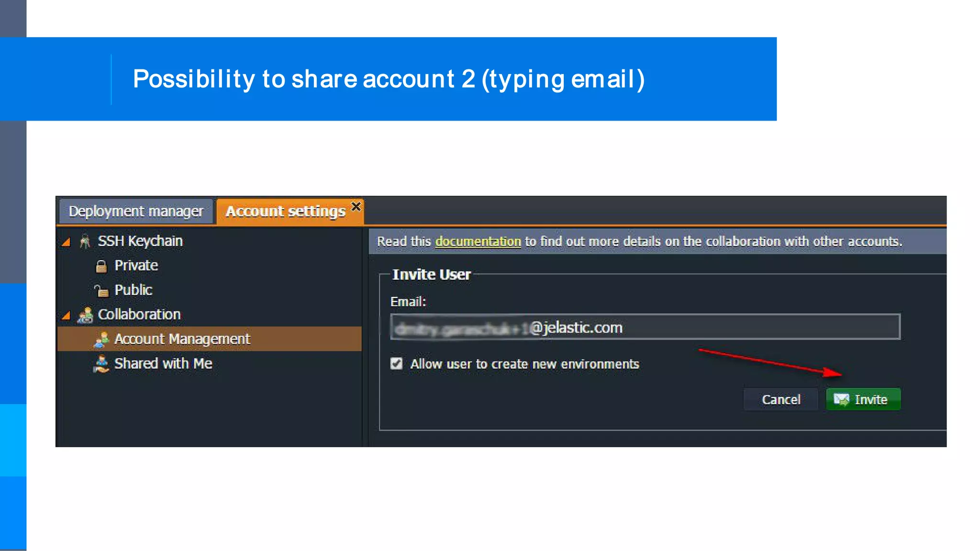Image resolution: width=980 pixels, height=551 pixels.
Task: Click the SSH Keychain key icon
Action: 85,241
